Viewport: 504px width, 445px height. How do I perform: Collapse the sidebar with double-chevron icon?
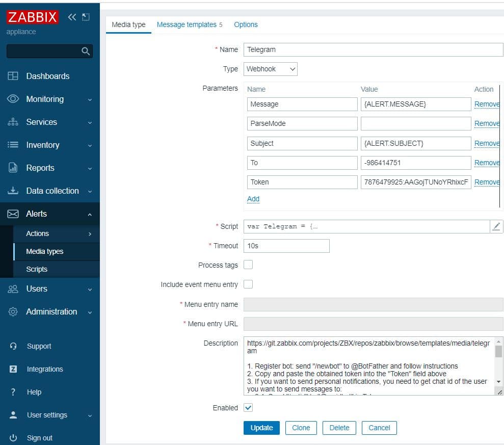pos(72,17)
